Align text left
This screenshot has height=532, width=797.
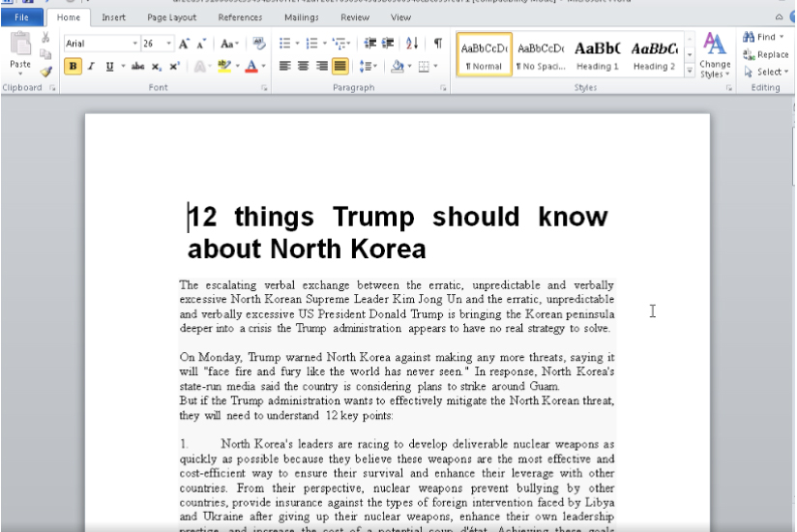point(284,66)
